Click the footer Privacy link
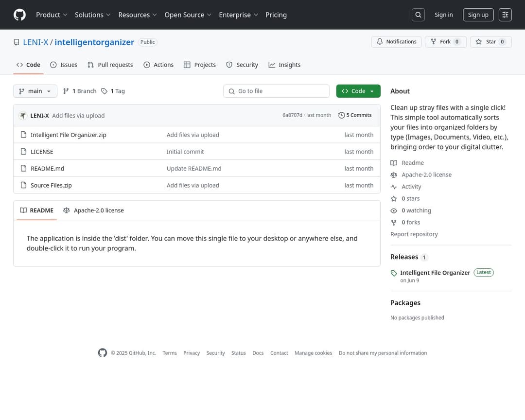525x420 pixels. [191, 353]
